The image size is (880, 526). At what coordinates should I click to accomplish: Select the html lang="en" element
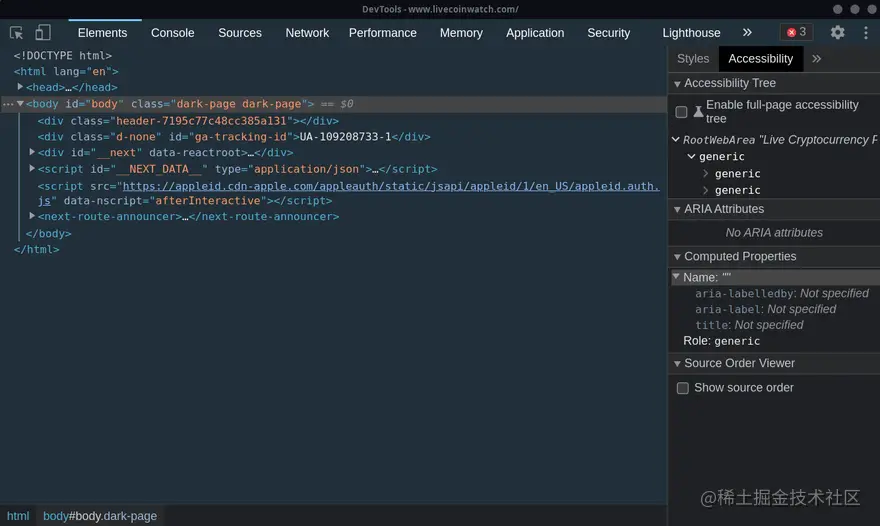66,71
